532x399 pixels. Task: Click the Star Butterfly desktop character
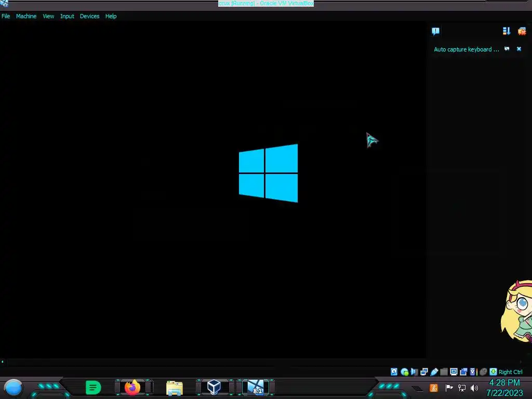(516, 311)
